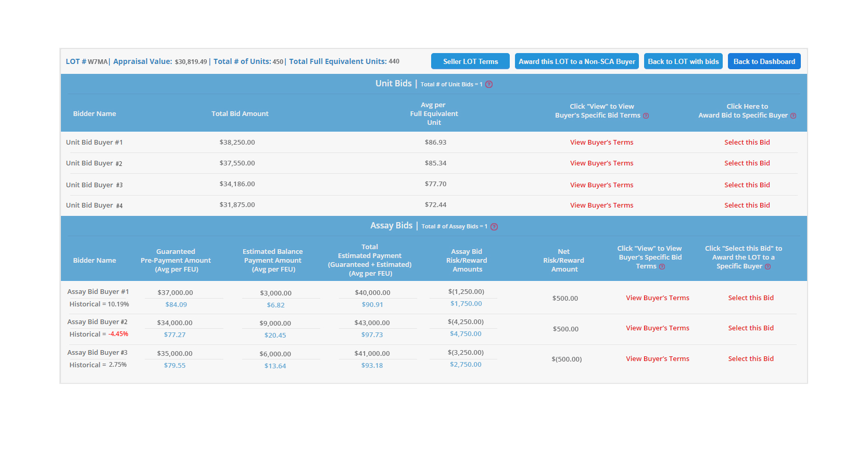Click help icon beside Total Unit Bids count
This screenshot has width=868, height=463.
tap(489, 84)
